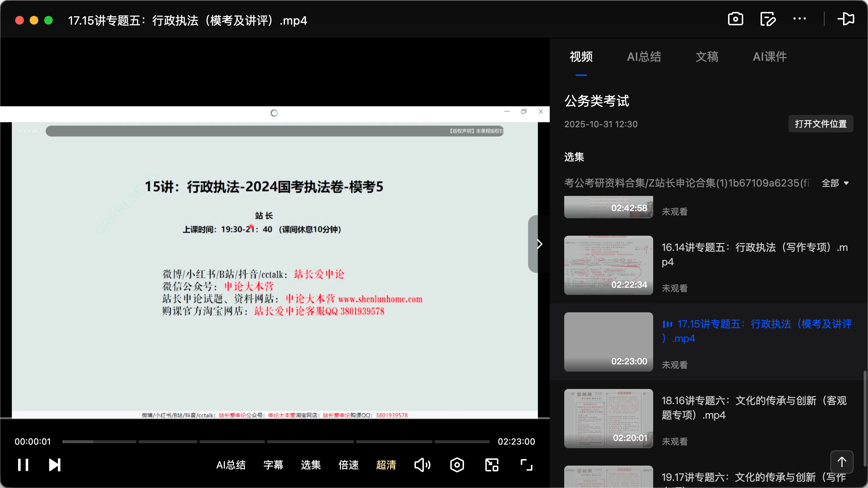Enter fullscreen mode
The height and width of the screenshot is (488, 868).
pyautogui.click(x=526, y=465)
